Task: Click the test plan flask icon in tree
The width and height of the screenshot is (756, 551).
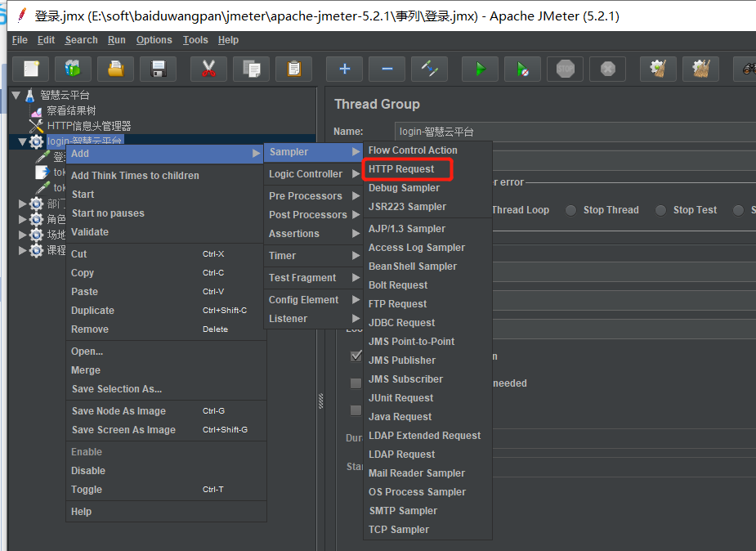Action: pos(30,96)
